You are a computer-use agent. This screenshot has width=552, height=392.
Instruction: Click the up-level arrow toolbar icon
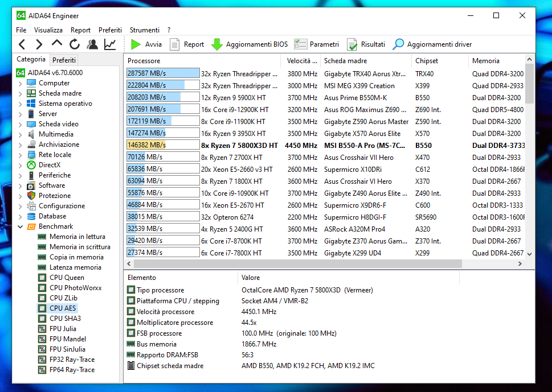[x=56, y=44]
